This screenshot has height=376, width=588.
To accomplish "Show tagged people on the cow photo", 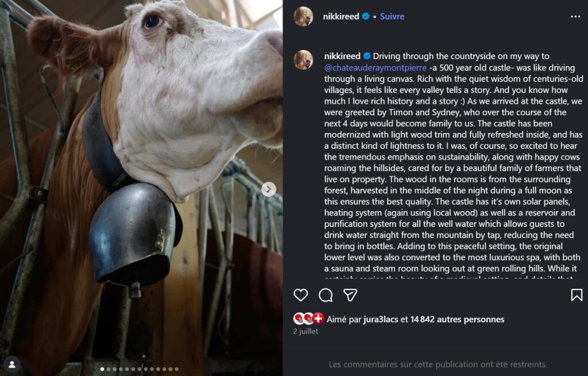I will click(x=11, y=364).
